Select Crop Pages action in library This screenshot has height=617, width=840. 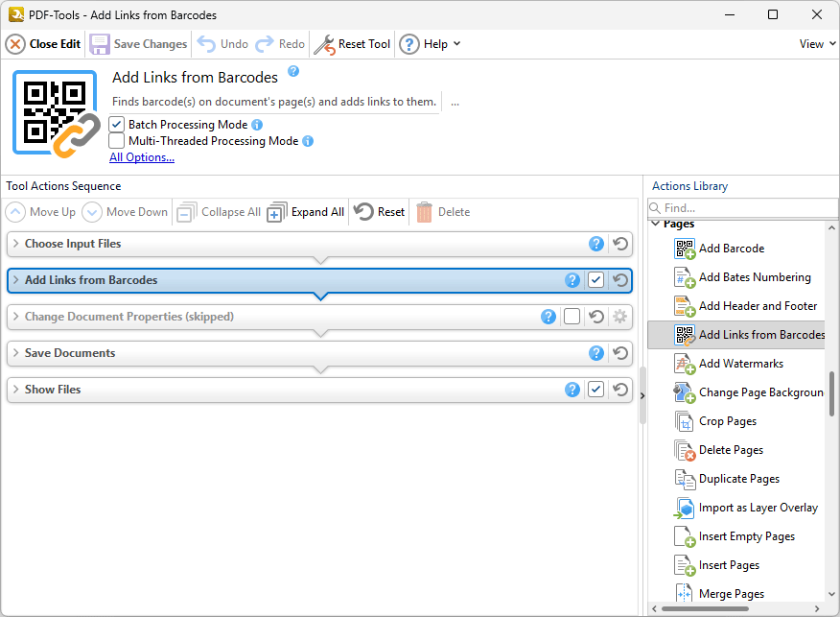tap(736, 422)
